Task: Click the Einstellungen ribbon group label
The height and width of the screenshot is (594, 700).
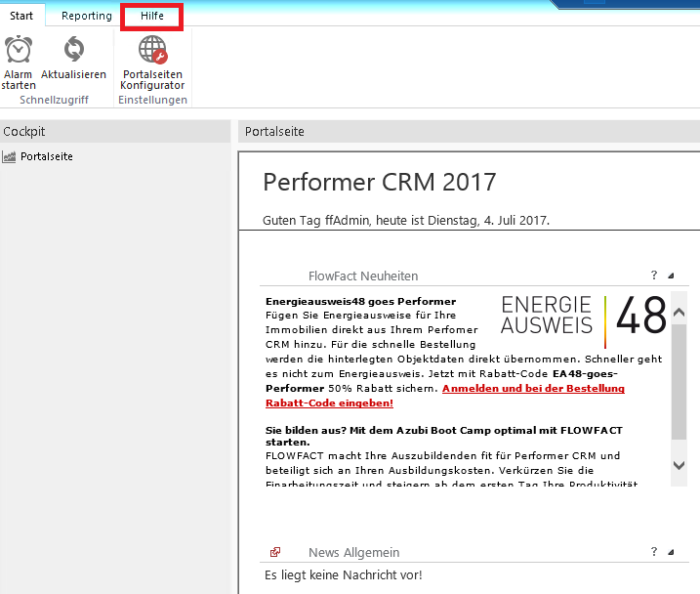Action: pyautogui.click(x=152, y=100)
